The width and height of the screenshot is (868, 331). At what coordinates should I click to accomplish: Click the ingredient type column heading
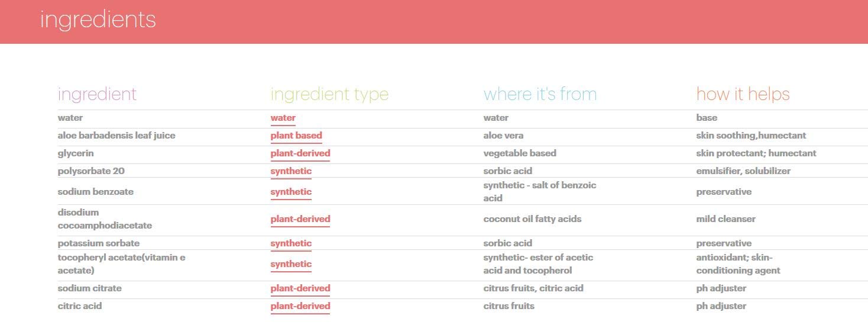click(x=329, y=94)
